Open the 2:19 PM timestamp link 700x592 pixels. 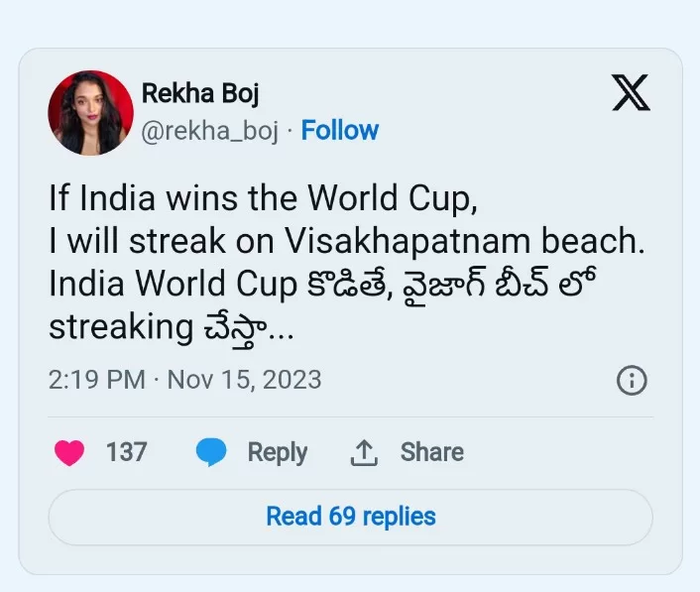97,380
